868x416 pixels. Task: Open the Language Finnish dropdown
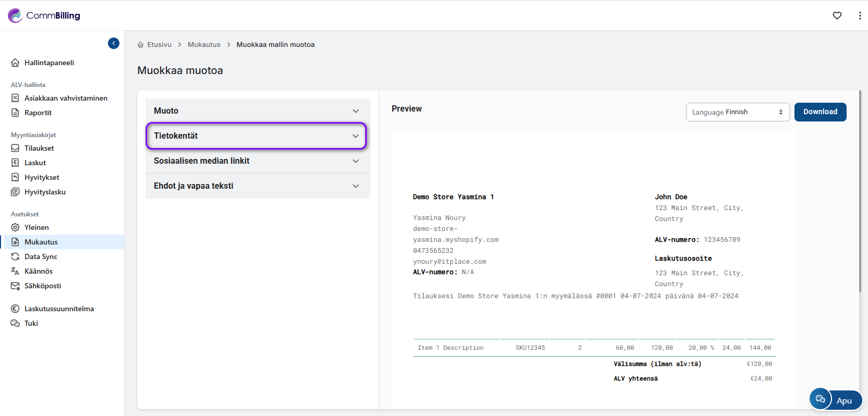[x=738, y=112]
